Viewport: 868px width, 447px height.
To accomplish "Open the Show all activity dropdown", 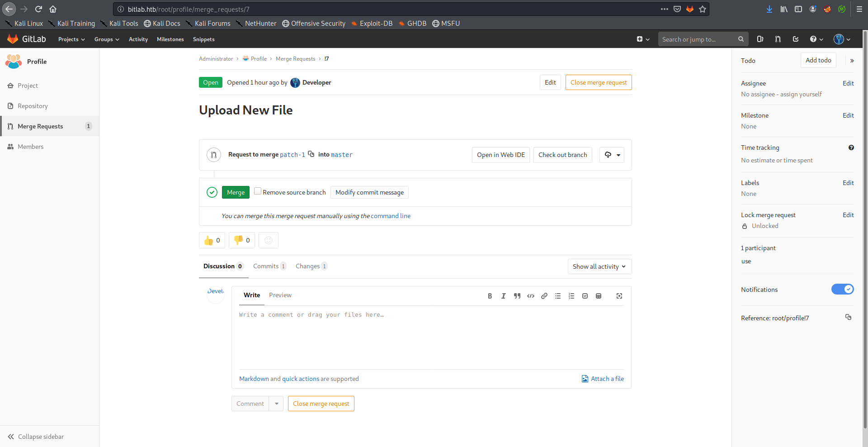I will point(599,266).
